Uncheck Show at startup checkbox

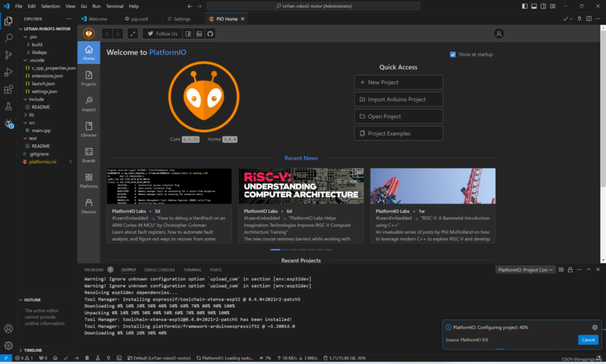click(453, 54)
